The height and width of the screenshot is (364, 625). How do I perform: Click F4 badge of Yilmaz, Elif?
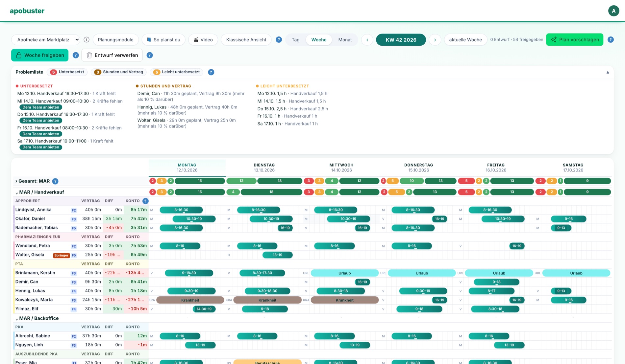74,309
